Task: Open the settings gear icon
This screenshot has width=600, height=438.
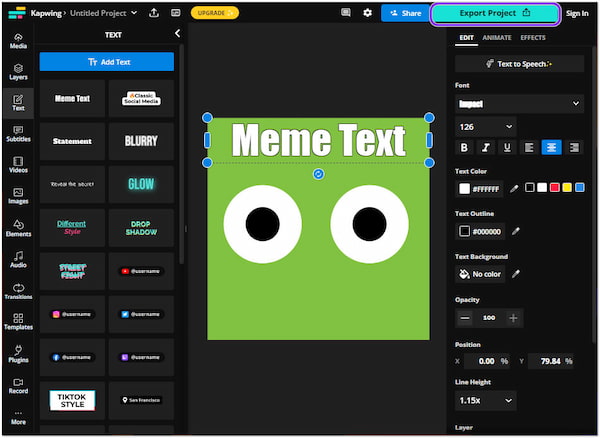Action: click(x=367, y=13)
